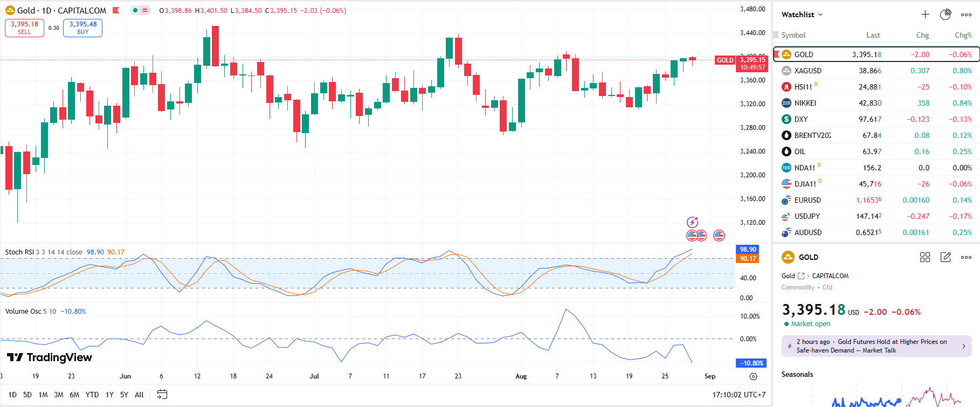
Task: Add a symbol to the watchlist
Action: pos(925,15)
